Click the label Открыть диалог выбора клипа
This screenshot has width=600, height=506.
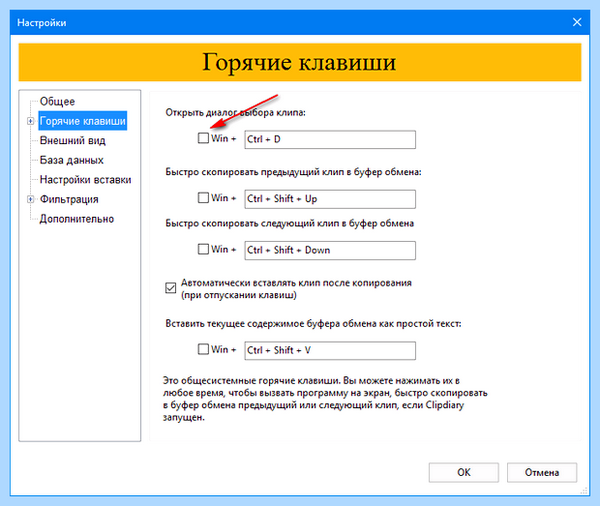tap(235, 113)
